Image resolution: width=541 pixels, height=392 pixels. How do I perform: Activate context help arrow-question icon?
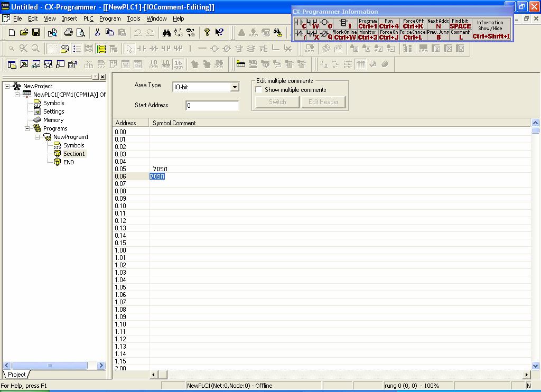coord(219,32)
